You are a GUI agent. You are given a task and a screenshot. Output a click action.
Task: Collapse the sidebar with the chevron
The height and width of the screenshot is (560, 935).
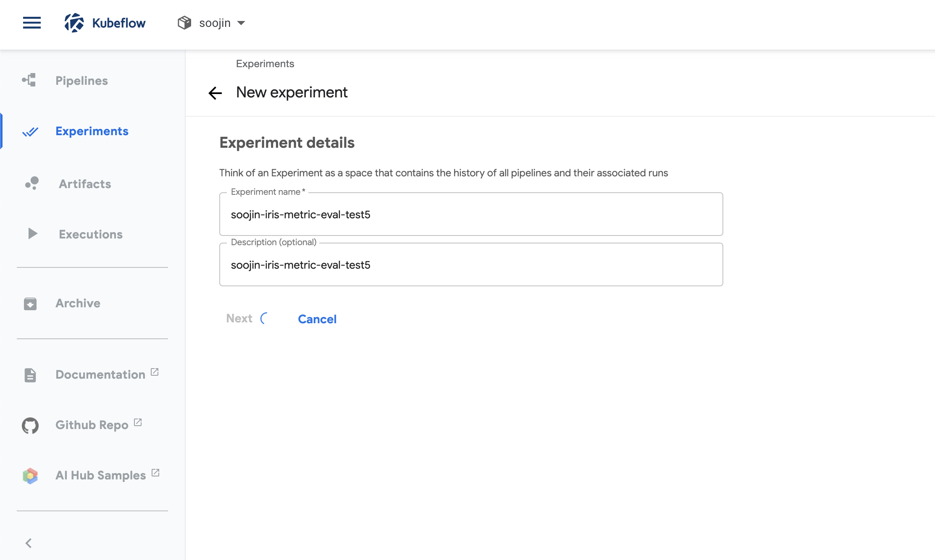(x=29, y=543)
